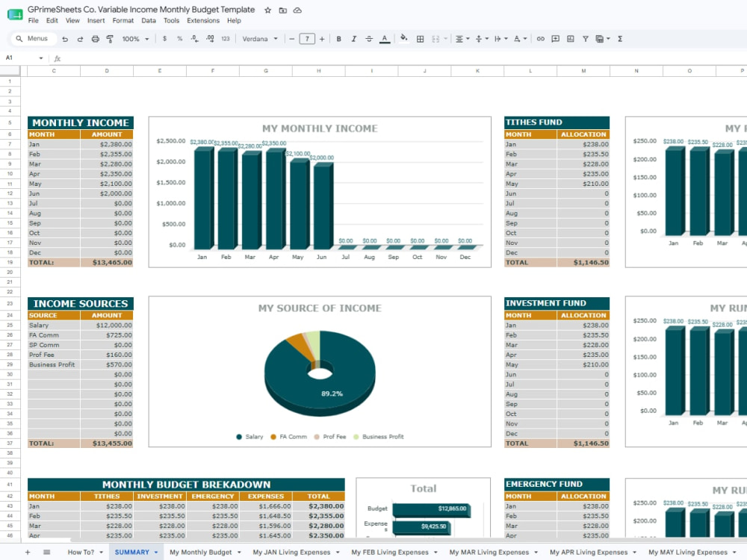Image resolution: width=747 pixels, height=560 pixels.
Task: Open My APR Living Expenses tab
Action: pyautogui.click(x=589, y=552)
